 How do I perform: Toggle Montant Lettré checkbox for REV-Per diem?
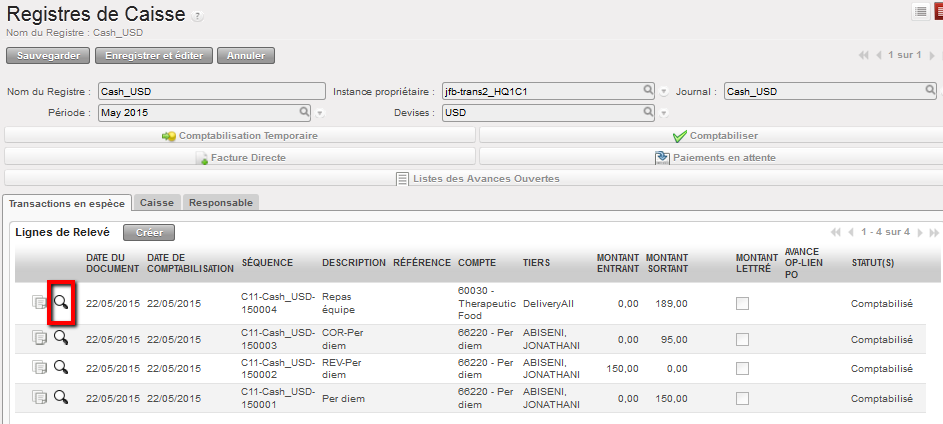tap(742, 368)
